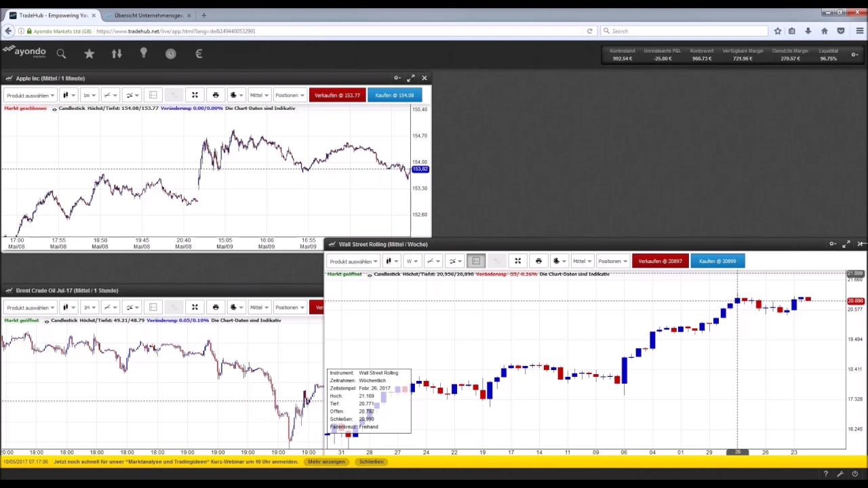Open the favorites star icon

click(89, 54)
